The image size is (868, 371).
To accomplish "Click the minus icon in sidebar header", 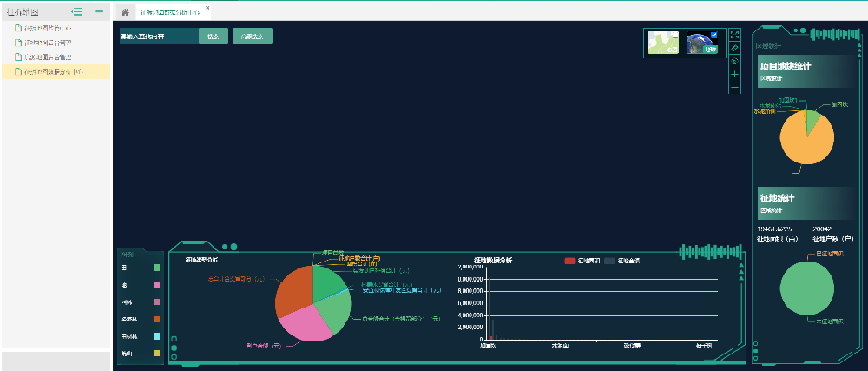I will (x=100, y=11).
